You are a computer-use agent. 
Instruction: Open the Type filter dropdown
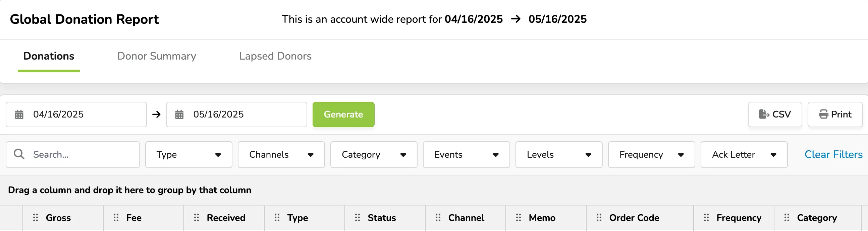[189, 155]
